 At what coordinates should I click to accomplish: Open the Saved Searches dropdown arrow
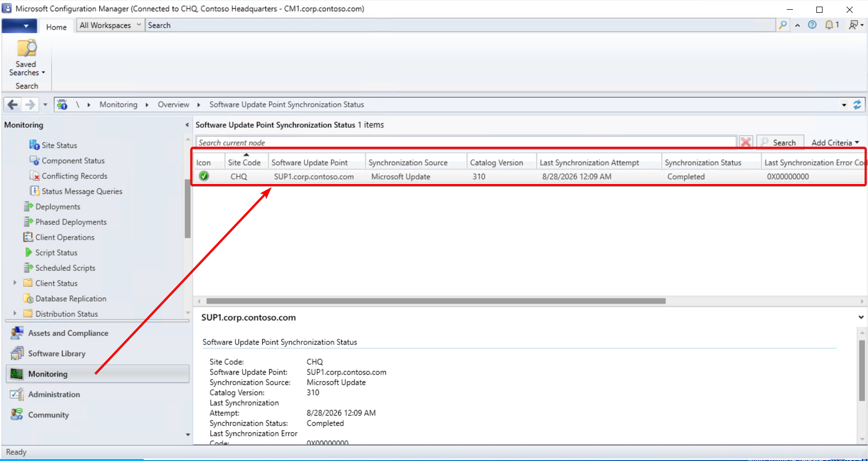point(43,73)
